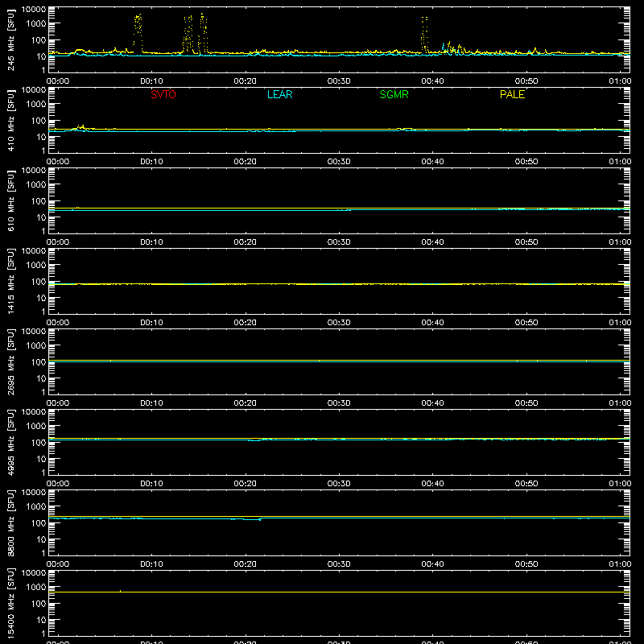Select the 245 MHz [SFU] axis title

pyautogui.click(x=10, y=39)
